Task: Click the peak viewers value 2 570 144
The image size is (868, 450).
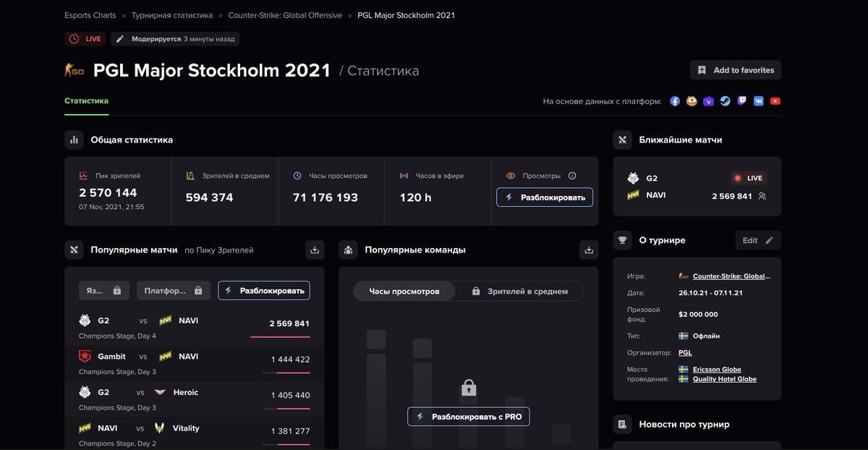Action: pos(108,192)
